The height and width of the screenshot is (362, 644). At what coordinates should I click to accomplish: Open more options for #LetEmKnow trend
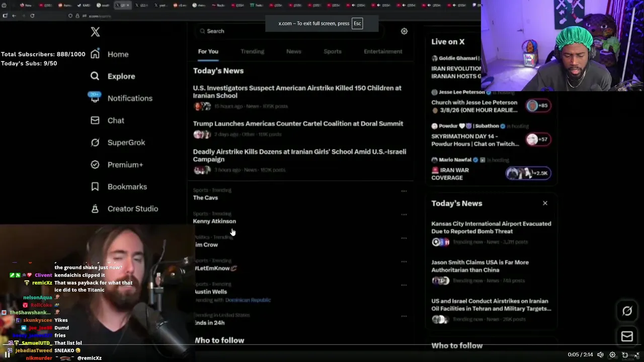[x=404, y=261]
